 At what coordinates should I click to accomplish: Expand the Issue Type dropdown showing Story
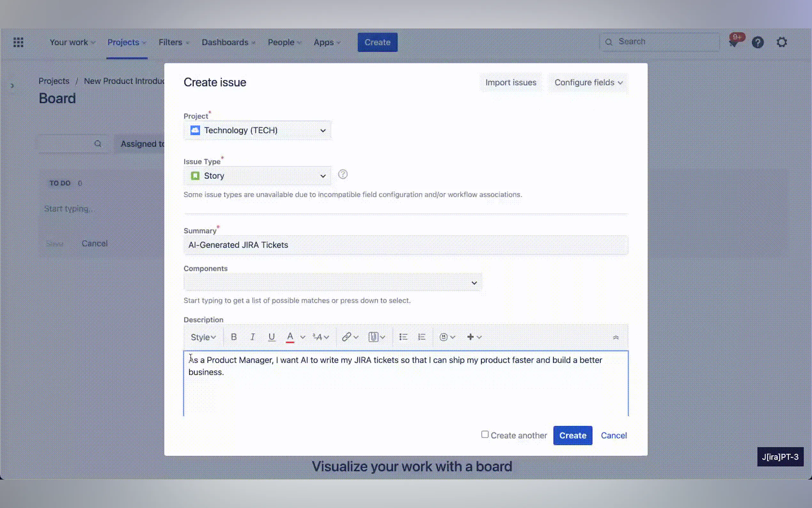pos(257,176)
